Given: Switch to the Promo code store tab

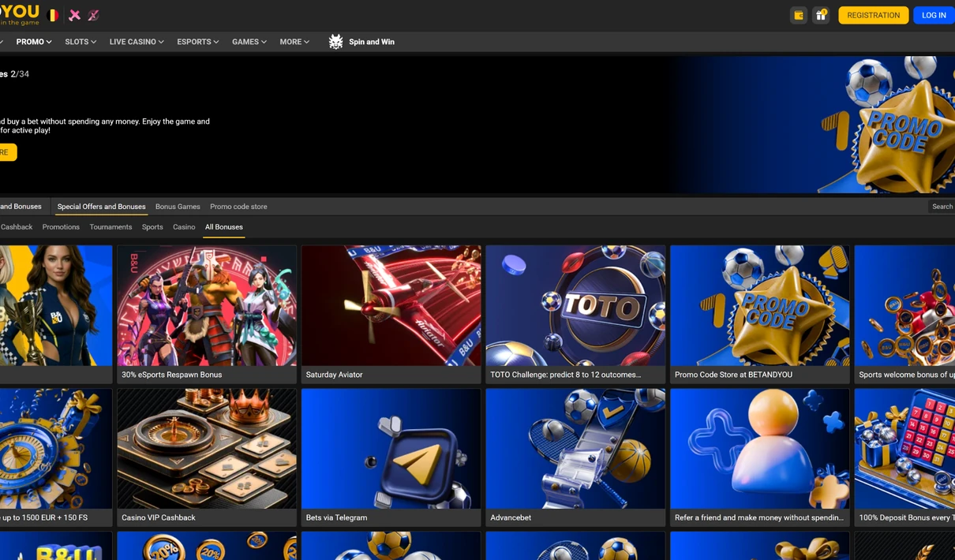Looking at the screenshot, I should pyautogui.click(x=238, y=207).
